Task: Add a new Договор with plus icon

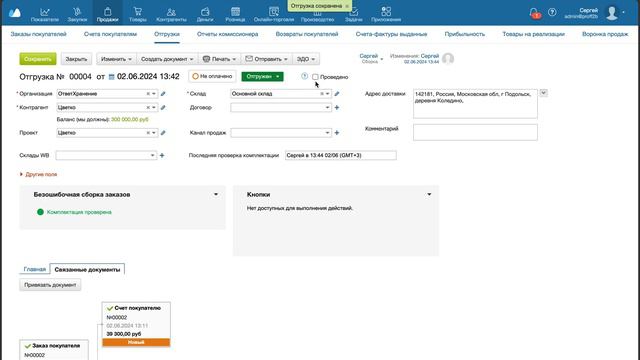Action: (x=337, y=107)
